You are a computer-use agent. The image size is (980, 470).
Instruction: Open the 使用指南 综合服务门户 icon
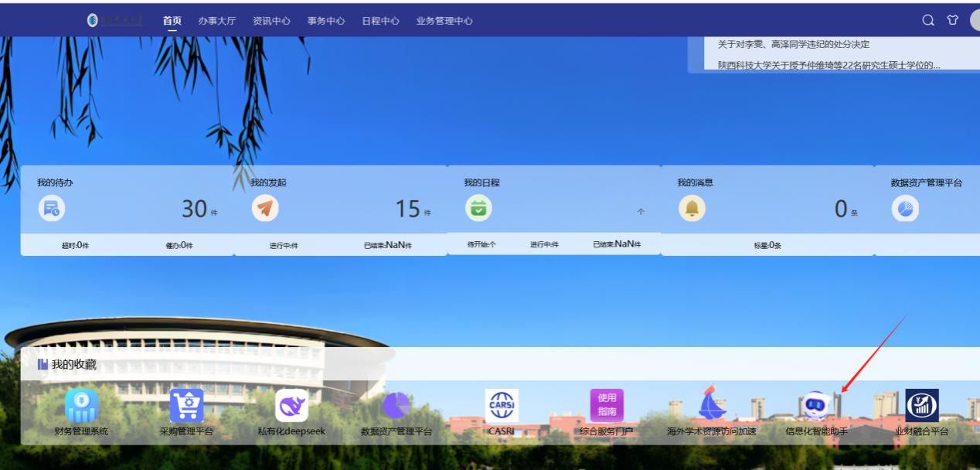607,406
